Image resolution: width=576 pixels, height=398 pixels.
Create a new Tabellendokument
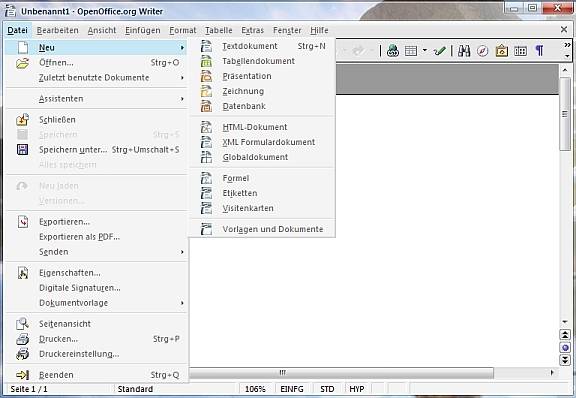pos(262,61)
